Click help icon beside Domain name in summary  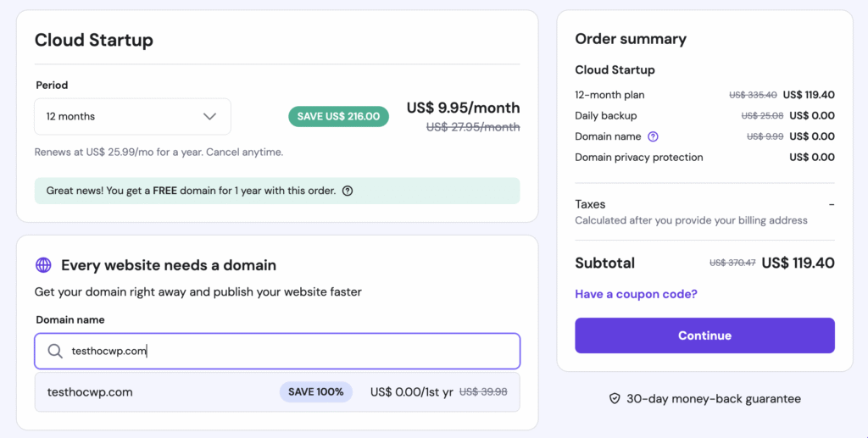coord(653,136)
